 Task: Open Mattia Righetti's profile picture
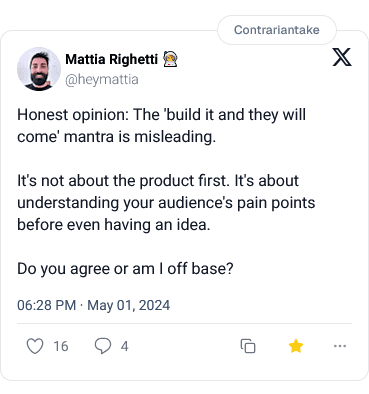(39, 69)
